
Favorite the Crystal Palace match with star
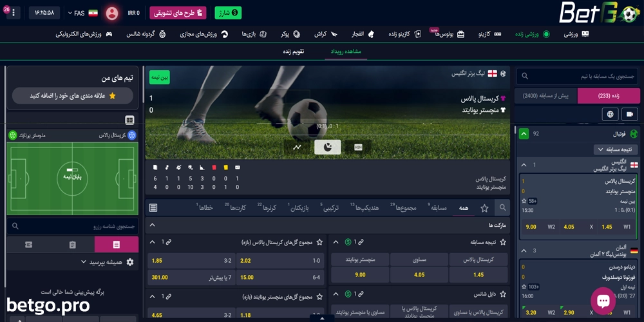[524, 201]
